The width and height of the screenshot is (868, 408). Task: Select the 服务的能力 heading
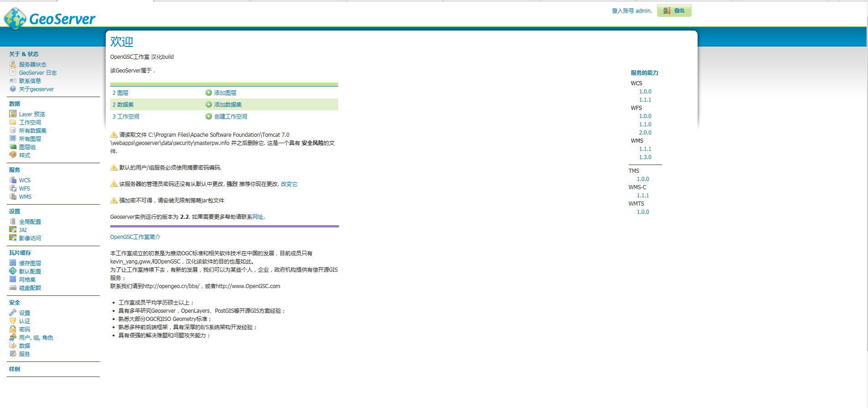(x=644, y=73)
